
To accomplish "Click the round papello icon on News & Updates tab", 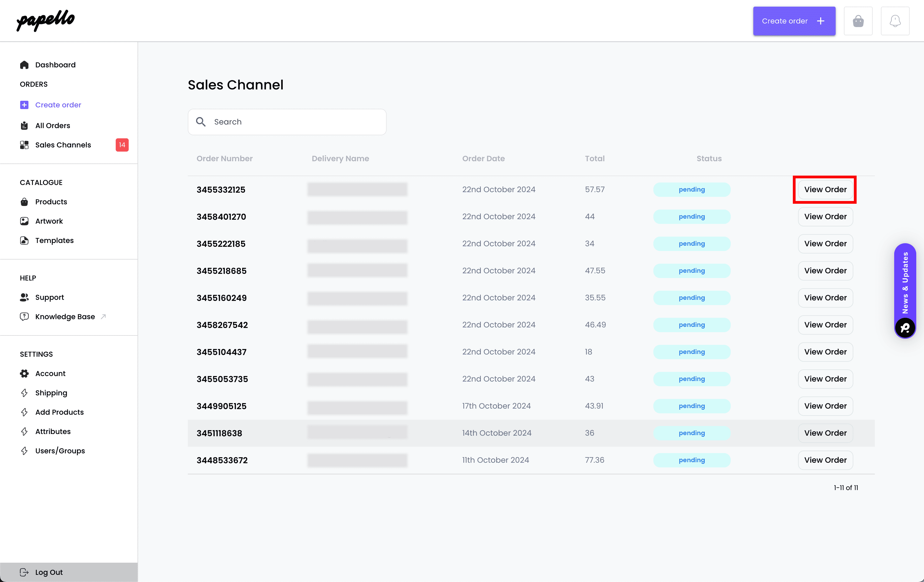I will point(905,328).
